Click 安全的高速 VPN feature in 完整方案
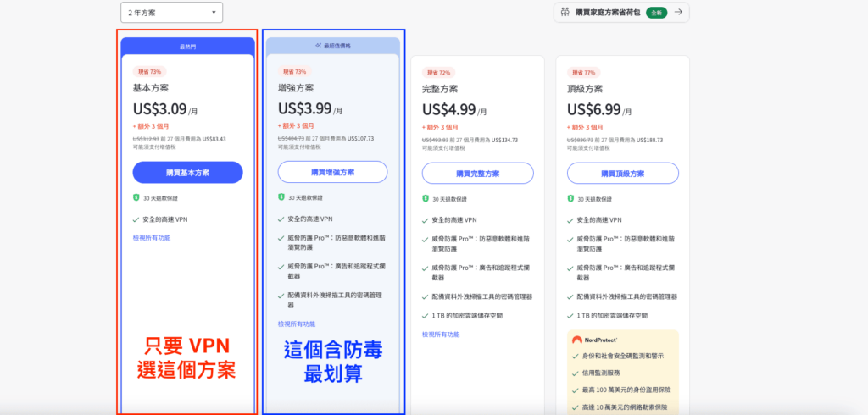Screen dimensions: 868x415 tap(454, 219)
